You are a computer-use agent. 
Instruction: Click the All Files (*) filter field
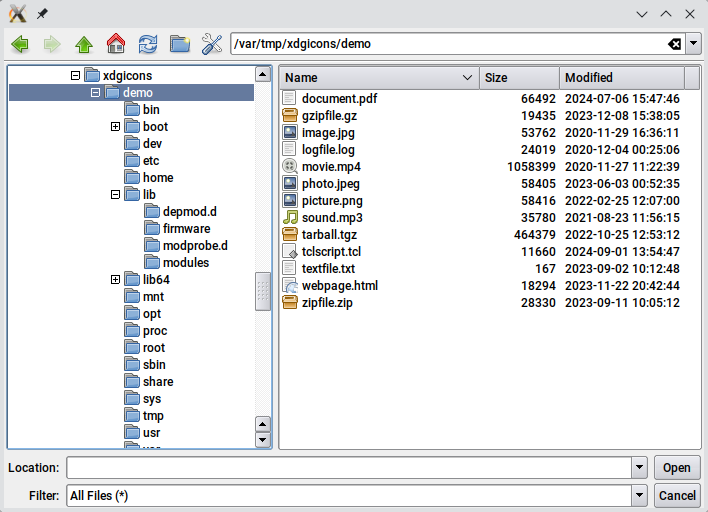pos(349,495)
